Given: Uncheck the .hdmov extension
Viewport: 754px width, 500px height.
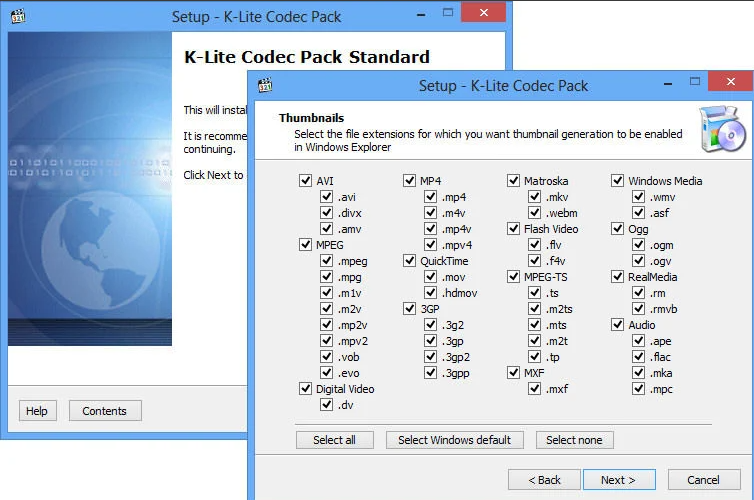Looking at the screenshot, I should [430, 293].
